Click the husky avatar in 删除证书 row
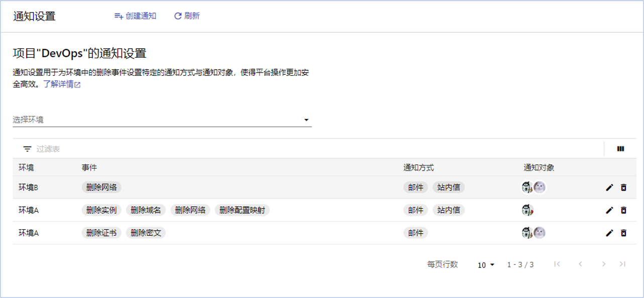The width and height of the screenshot is (644, 298). point(527,233)
